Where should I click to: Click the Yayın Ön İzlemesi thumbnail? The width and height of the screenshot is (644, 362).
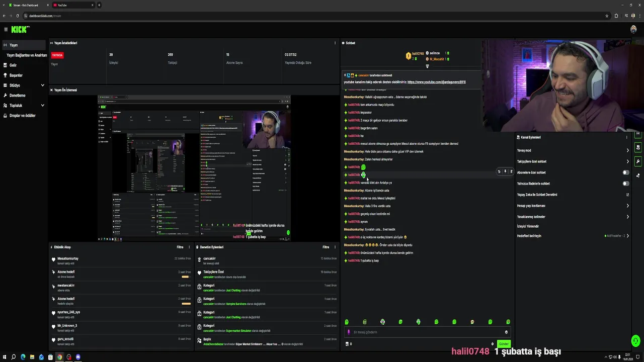194,168
